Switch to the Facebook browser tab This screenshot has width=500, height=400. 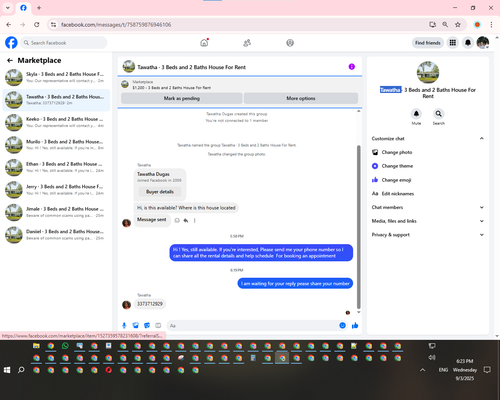tap(23, 8)
